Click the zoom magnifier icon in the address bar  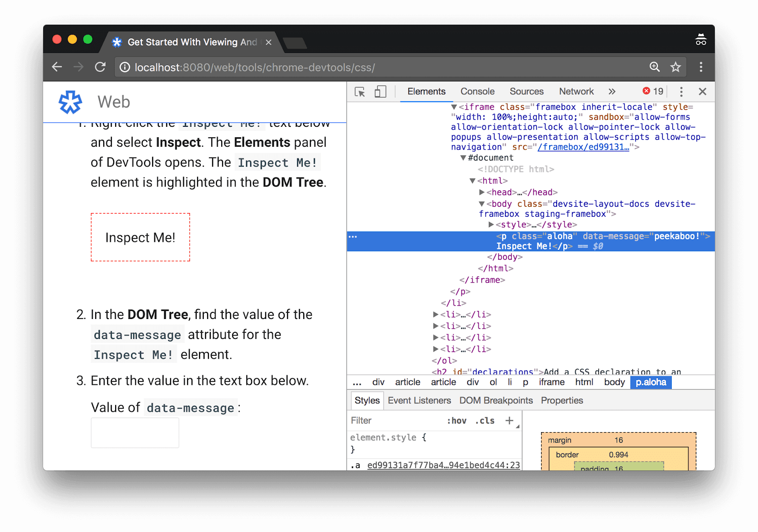[x=654, y=67]
